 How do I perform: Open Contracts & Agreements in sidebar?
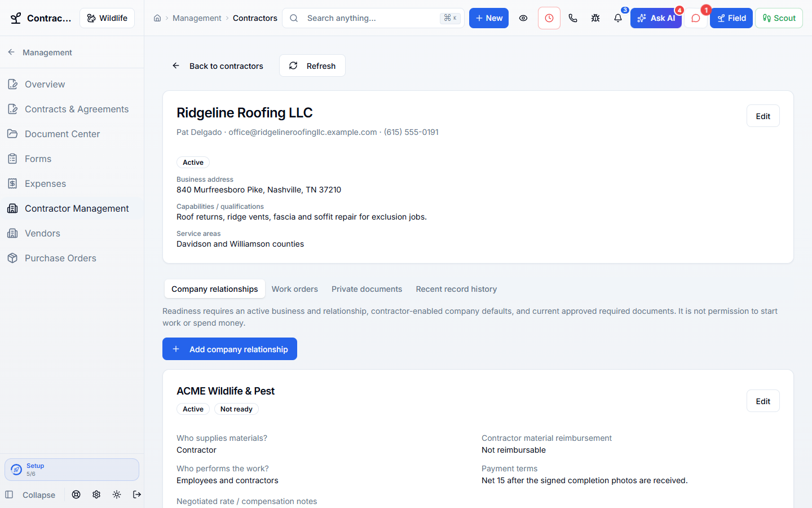point(72,109)
